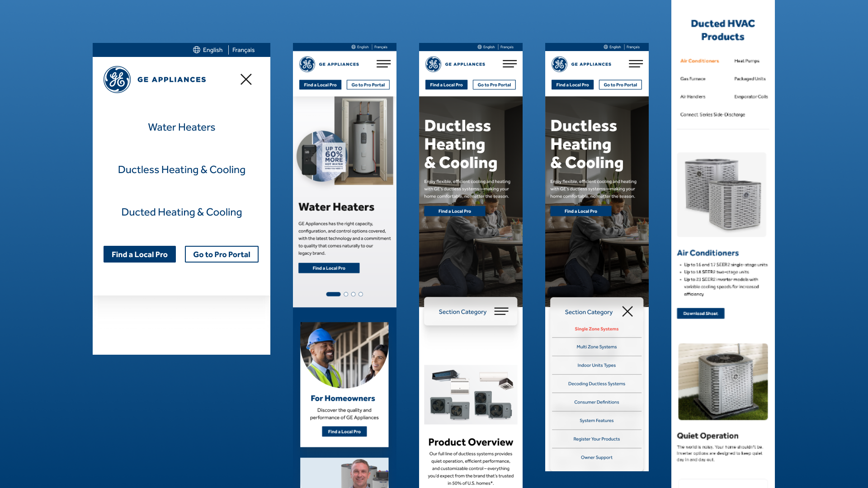Viewport: 868px width, 488px height.
Task: Click hero Find a Local Pro on third screen
Action: coord(454,211)
